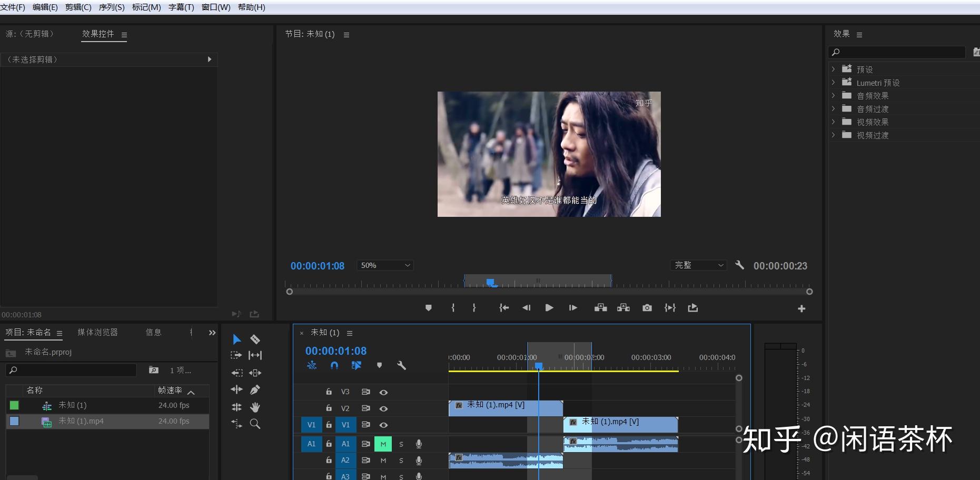Toggle lock on track V3
The image size is (980, 480).
[329, 392]
